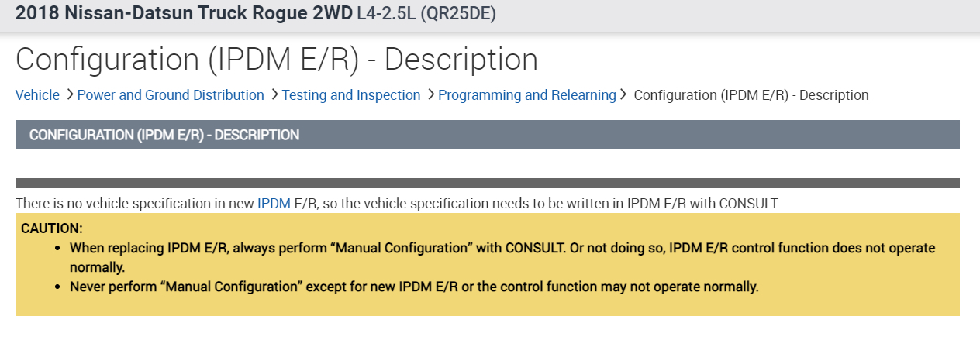Click chevron after Power and Ground Distribution
Screen dimensions: 980x340
(274, 94)
